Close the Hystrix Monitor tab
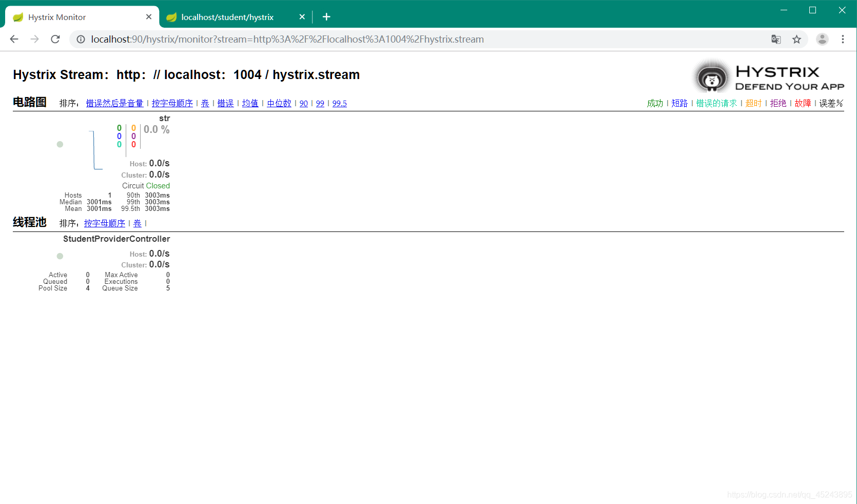The width and height of the screenshot is (857, 504). [x=149, y=17]
